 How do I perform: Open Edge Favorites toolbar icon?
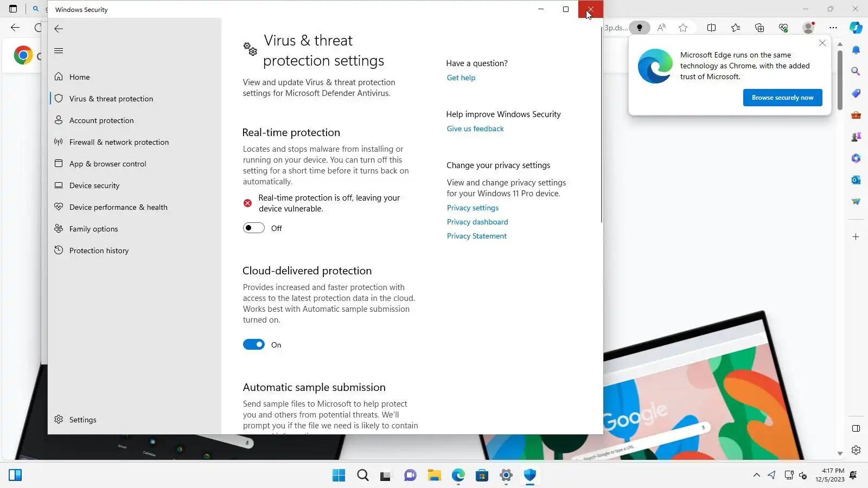735,28
